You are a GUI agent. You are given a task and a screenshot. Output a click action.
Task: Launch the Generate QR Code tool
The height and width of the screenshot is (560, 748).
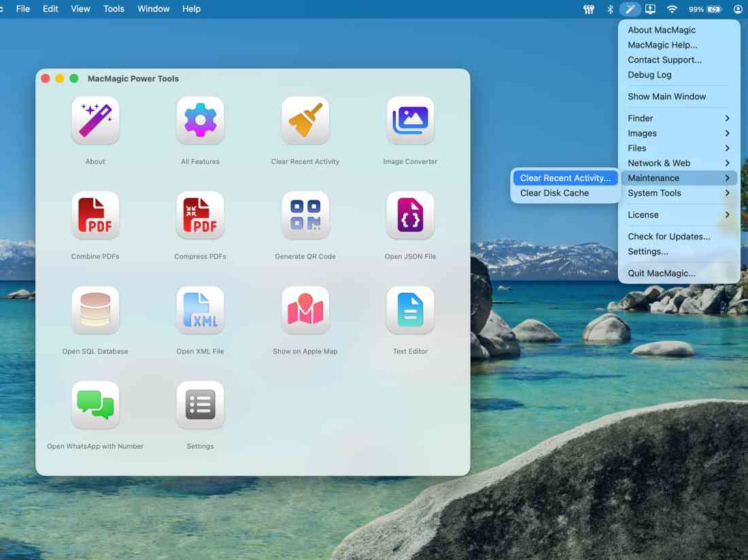coord(305,215)
